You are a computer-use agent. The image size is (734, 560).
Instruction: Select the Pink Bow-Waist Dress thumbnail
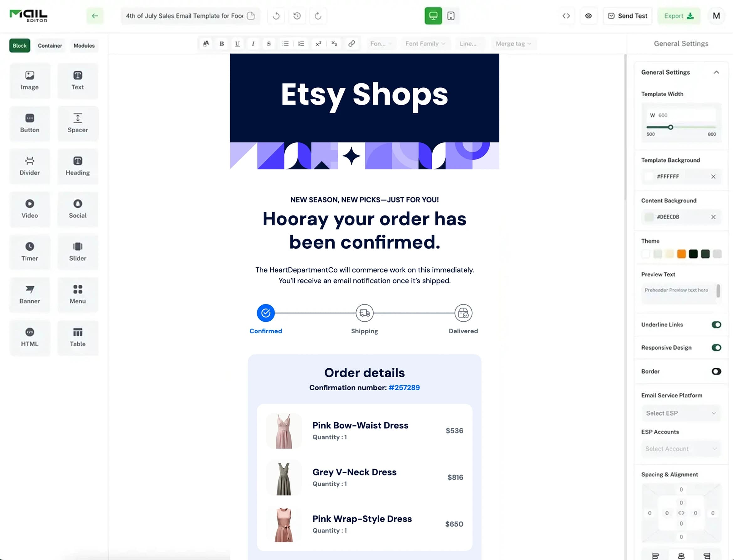coord(284,431)
